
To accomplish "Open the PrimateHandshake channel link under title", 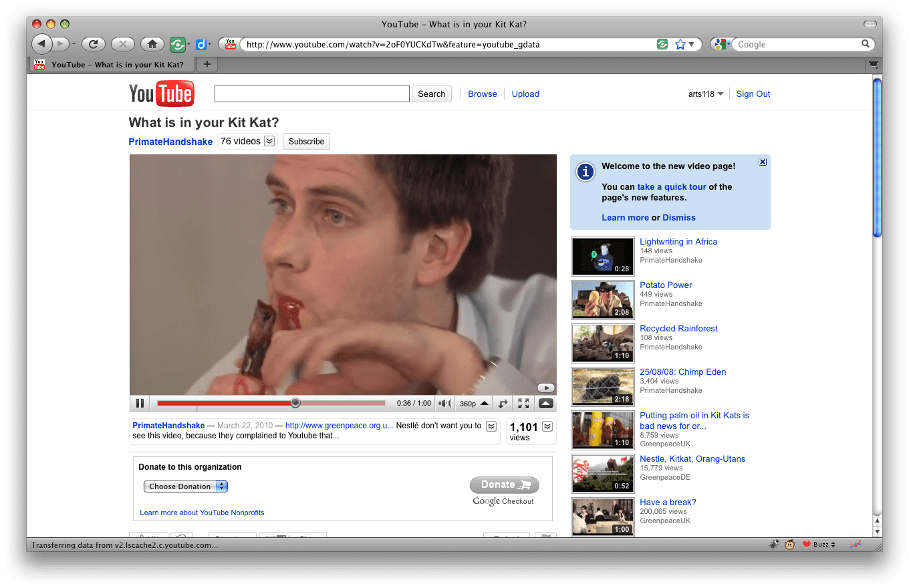I will (170, 142).
